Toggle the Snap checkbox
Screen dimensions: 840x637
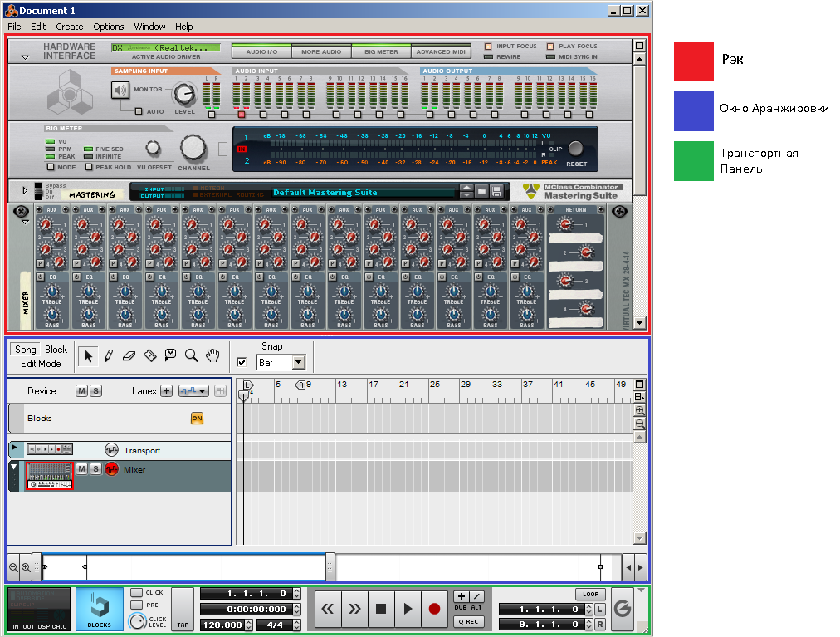click(x=242, y=362)
